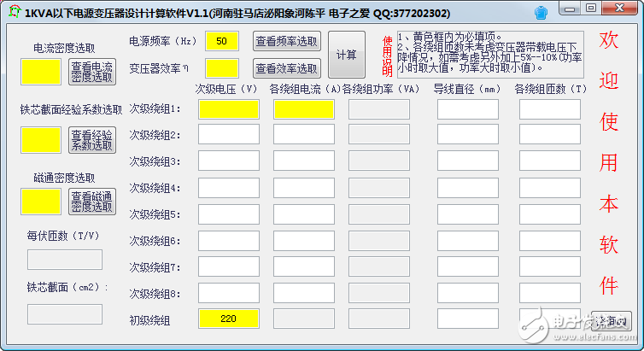Click 次级绕组6 current field
Viewport: 644px width, 351px height.
[304, 241]
